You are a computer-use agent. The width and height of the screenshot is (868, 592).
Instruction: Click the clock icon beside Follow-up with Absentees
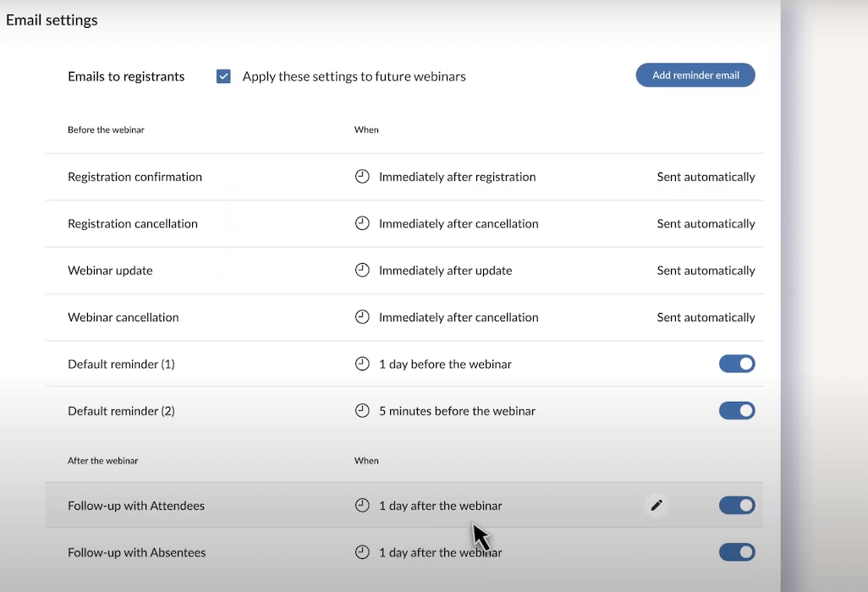tap(362, 551)
